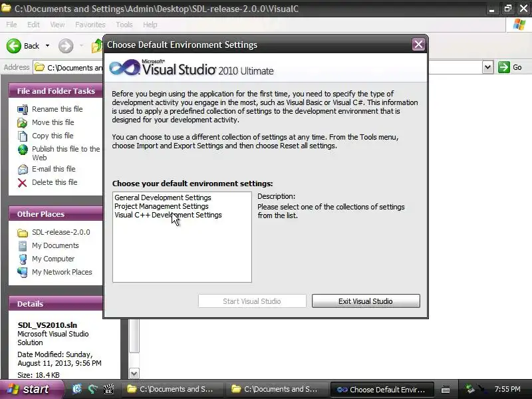Viewport: 532px width, 399px height.
Task: Click the My Network Places icon
Action: click(23, 272)
